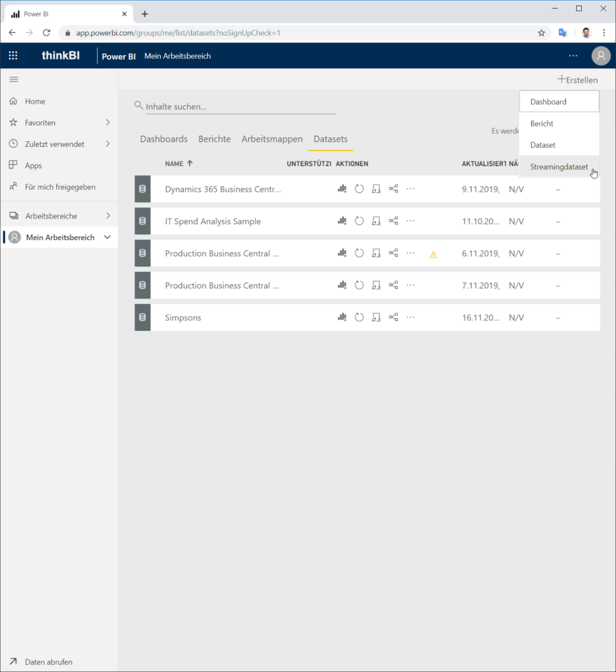The width and height of the screenshot is (616, 672).
Task: Schedule refresh for the Simpsons dataset
Action: click(x=376, y=318)
